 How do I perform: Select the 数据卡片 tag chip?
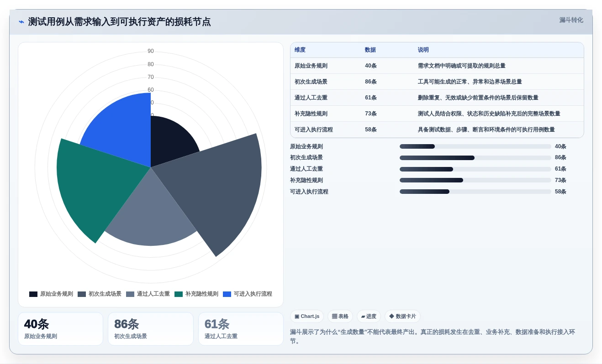pos(402,316)
